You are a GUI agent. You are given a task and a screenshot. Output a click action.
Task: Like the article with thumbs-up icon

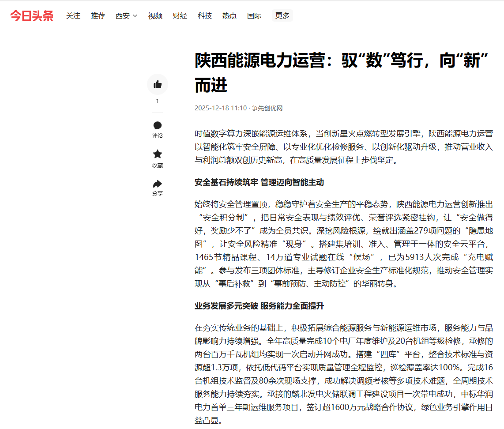pyautogui.click(x=158, y=84)
